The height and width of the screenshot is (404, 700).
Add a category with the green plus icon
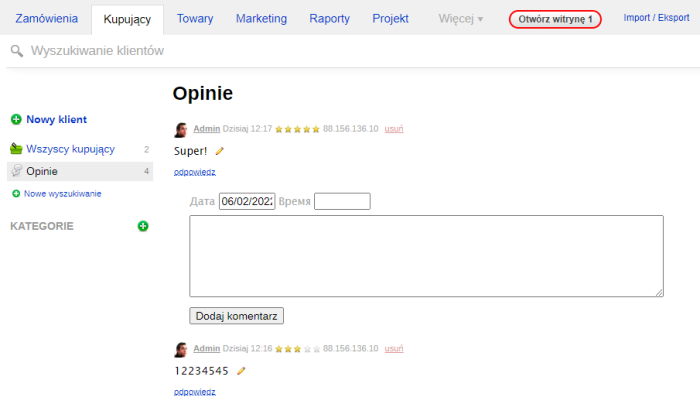pyautogui.click(x=143, y=226)
